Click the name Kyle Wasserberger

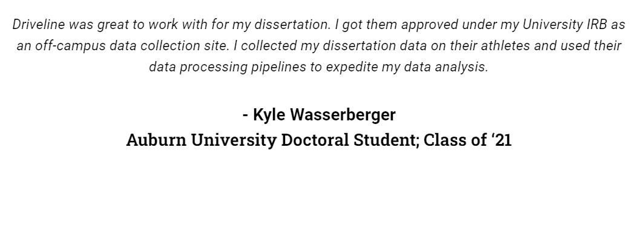(x=324, y=114)
